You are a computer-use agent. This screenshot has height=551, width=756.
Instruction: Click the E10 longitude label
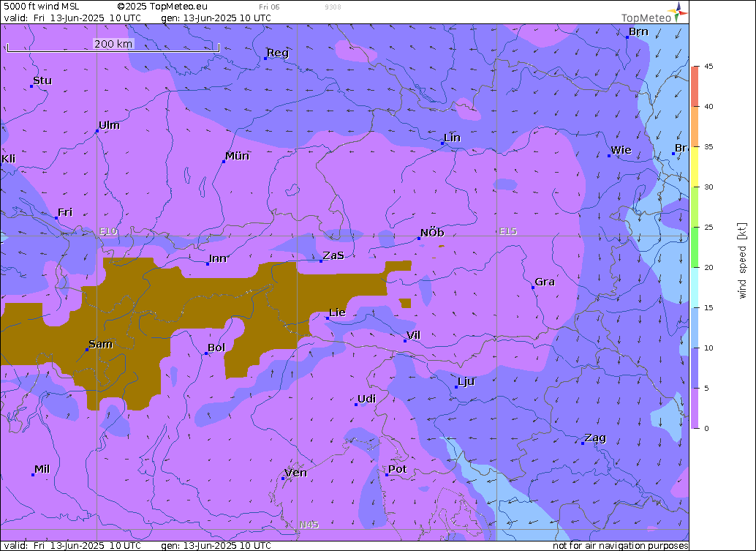tap(108, 231)
